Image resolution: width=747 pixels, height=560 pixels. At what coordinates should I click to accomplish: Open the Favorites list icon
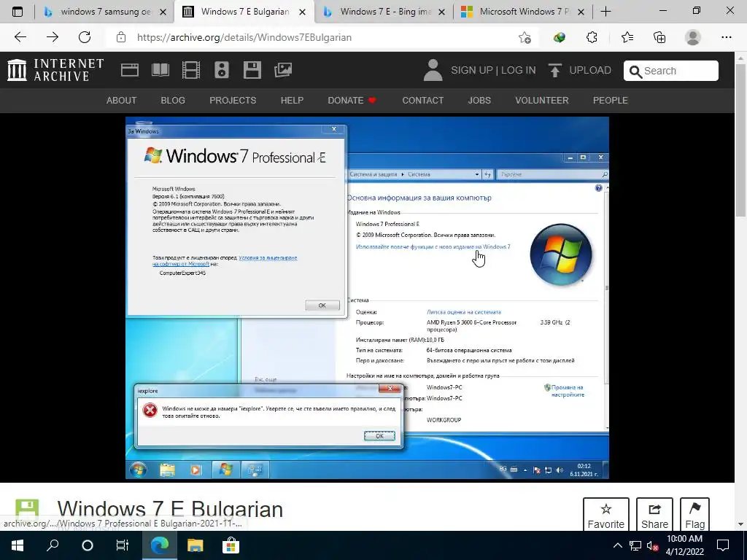[x=627, y=37]
